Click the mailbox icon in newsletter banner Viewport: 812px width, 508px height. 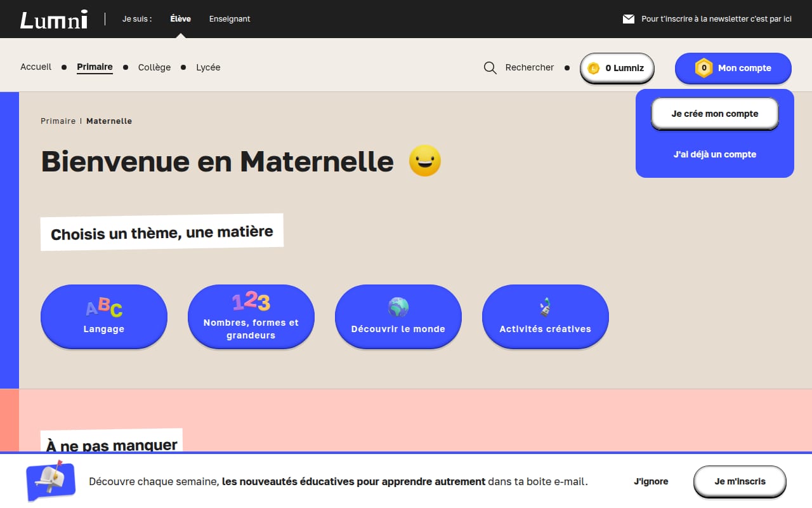pyautogui.click(x=51, y=481)
